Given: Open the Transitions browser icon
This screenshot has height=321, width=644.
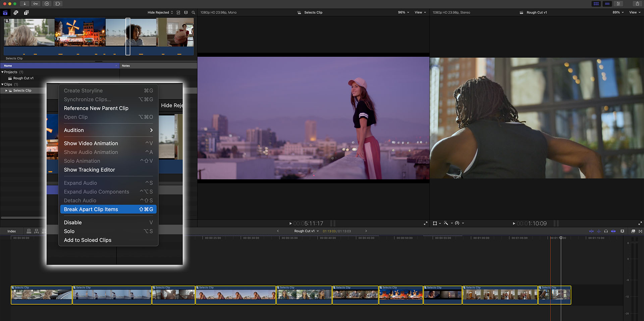Looking at the screenshot, I should (x=640, y=231).
